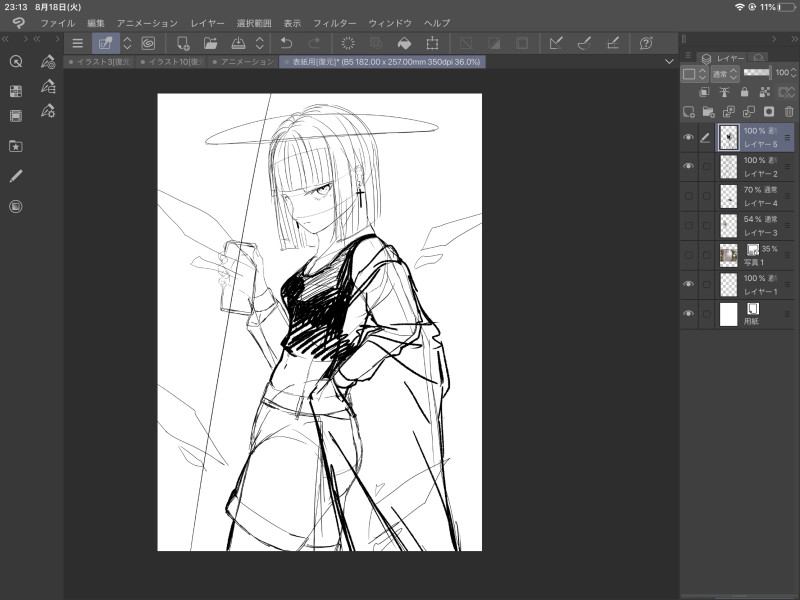Open the material favorites folder icon
The width and height of the screenshot is (800, 600).
click(16, 146)
